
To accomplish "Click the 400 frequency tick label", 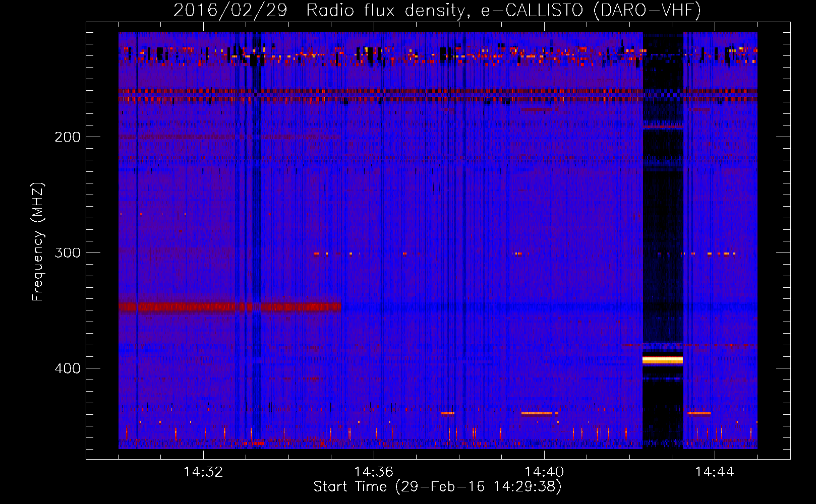I will [x=68, y=368].
